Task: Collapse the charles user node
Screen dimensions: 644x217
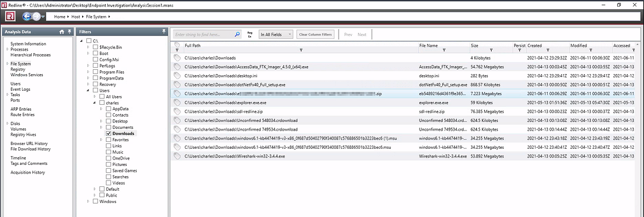Action: 94,103
